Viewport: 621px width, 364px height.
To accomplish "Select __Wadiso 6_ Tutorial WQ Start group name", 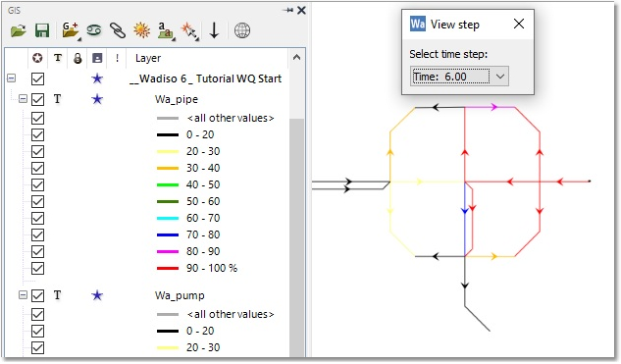I will click(x=206, y=78).
